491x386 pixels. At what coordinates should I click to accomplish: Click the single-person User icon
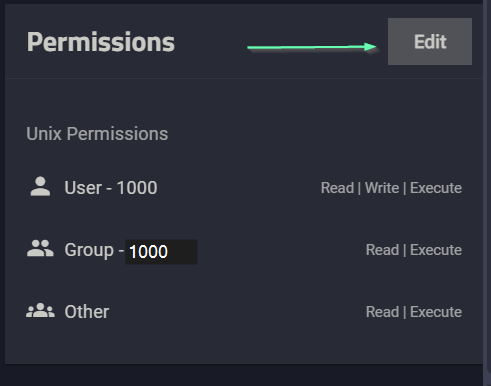click(40, 187)
